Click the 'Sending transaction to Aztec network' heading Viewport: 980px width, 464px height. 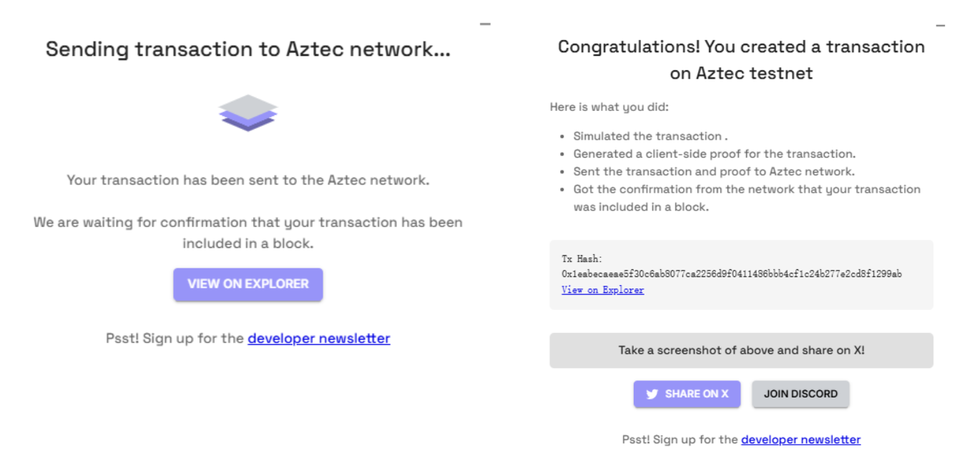point(248,49)
